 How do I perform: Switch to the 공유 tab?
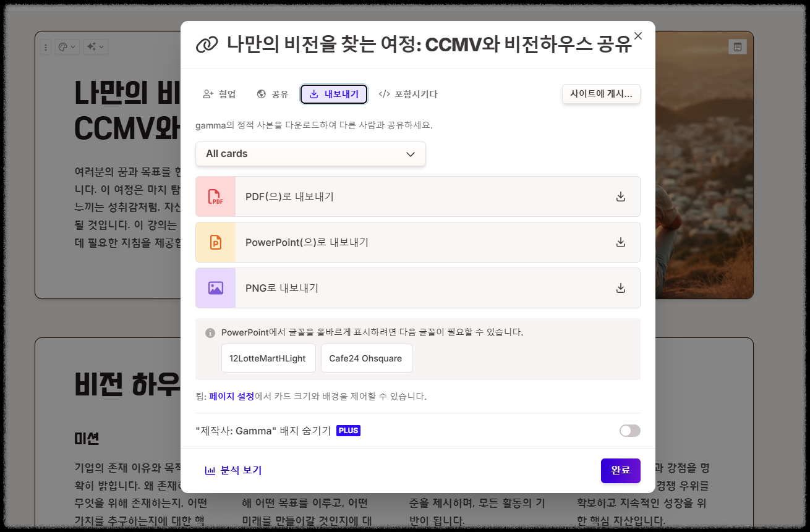pos(273,94)
